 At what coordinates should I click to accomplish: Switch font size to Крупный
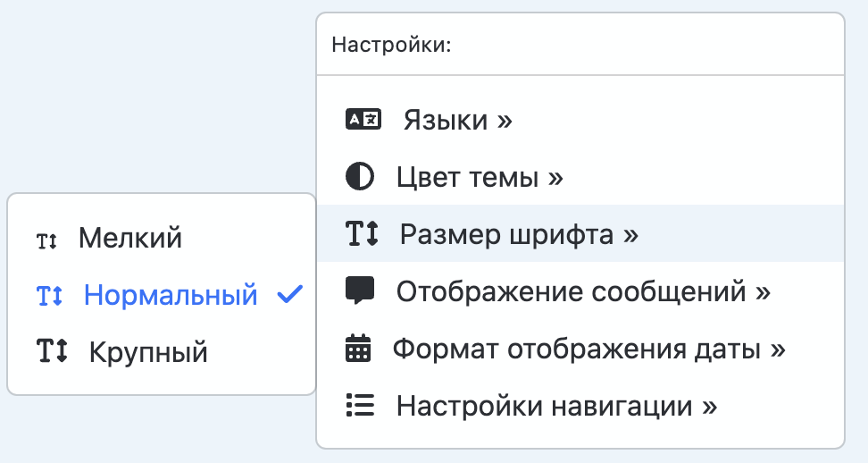pos(148,352)
